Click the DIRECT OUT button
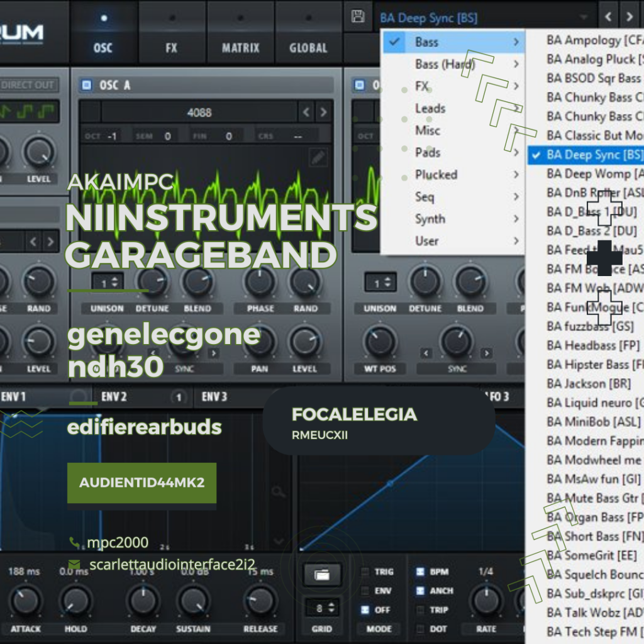Image resolution: width=644 pixels, height=644 pixels. [x=28, y=85]
